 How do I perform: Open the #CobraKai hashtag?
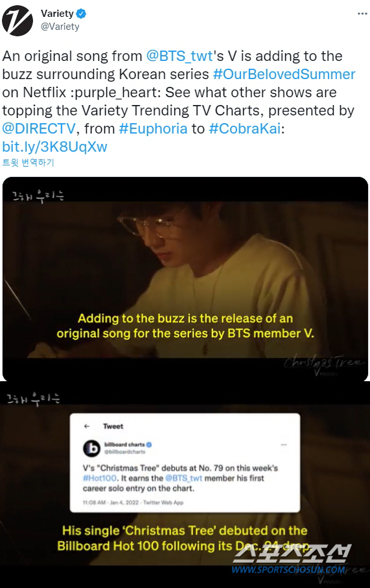[x=245, y=128]
